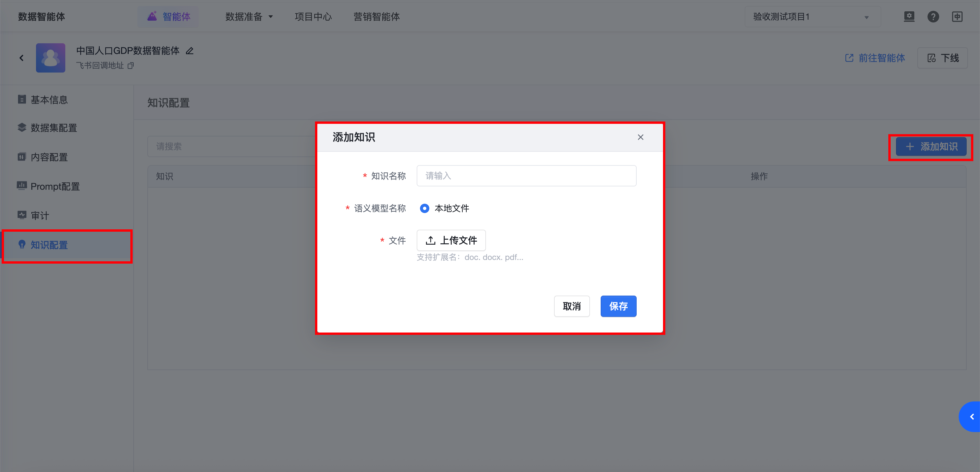Close the 添加知识 dialog with X icon
Viewport: 980px width, 472px height.
tap(640, 137)
